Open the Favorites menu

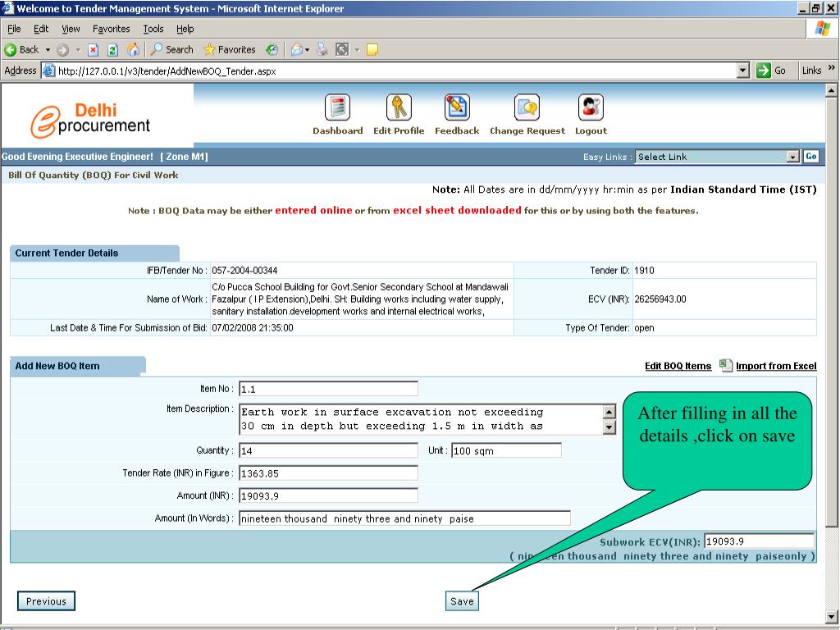tap(111, 29)
